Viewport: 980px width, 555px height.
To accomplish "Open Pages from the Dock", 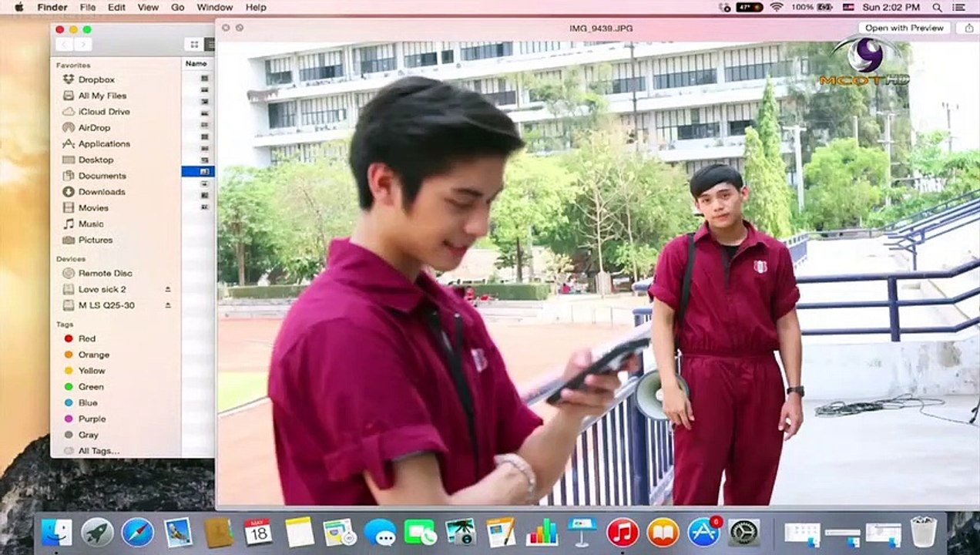I will tap(501, 532).
